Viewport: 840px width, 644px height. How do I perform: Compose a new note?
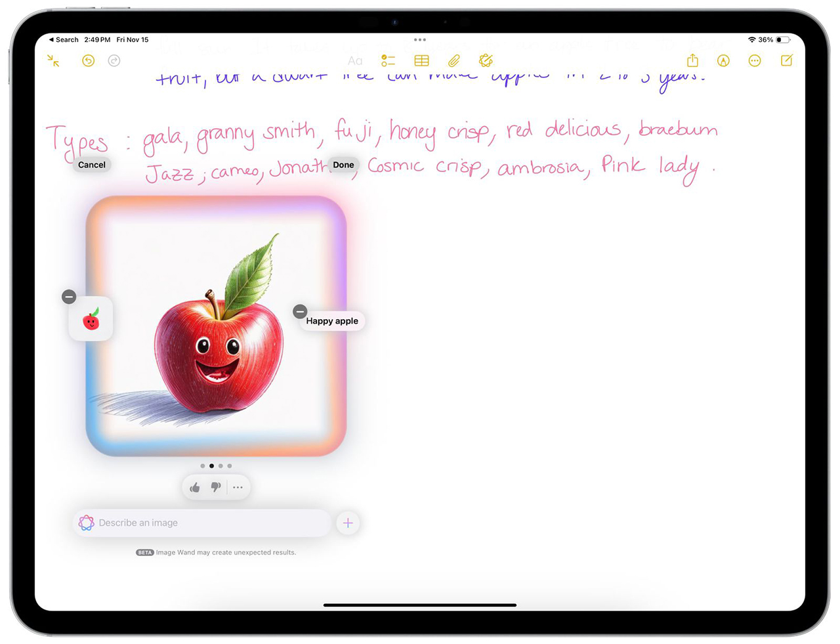(786, 60)
